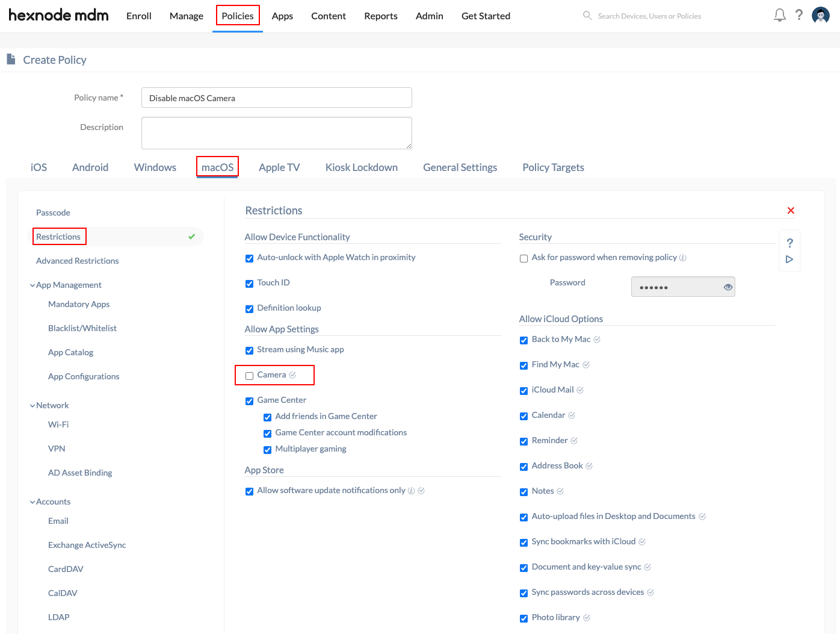840x634 pixels.
Task: Reveal password with the eye icon
Action: 728,287
